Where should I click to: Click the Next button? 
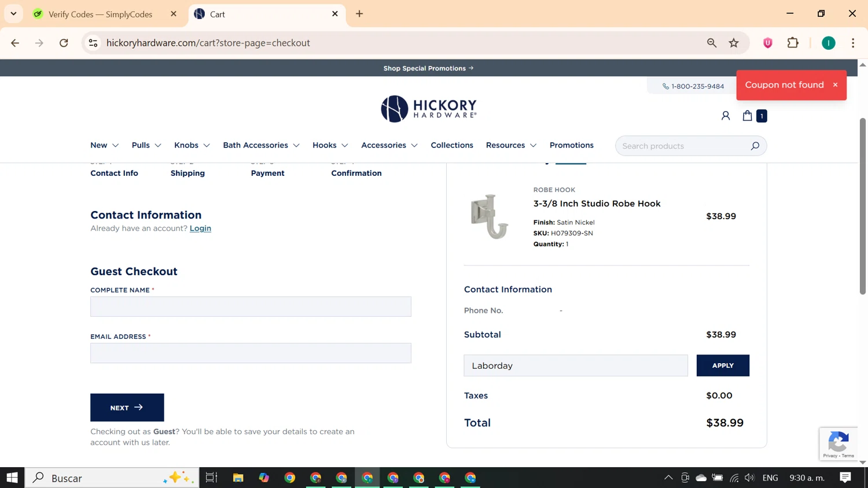coord(127,408)
